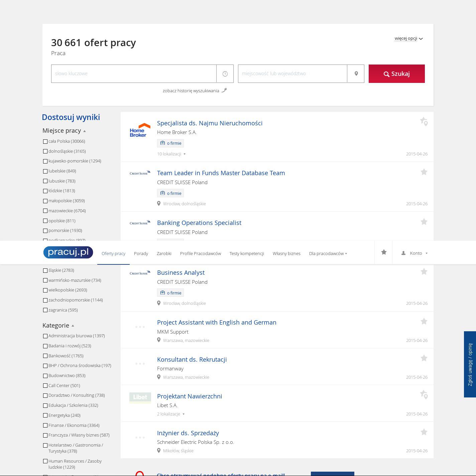Open saved offers star in navigation bar
Screen dimensions: 476x476
[x=384, y=252]
